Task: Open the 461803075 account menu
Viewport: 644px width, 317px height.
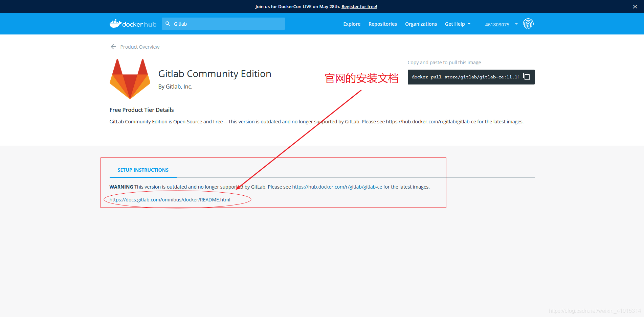Action: (x=502, y=24)
